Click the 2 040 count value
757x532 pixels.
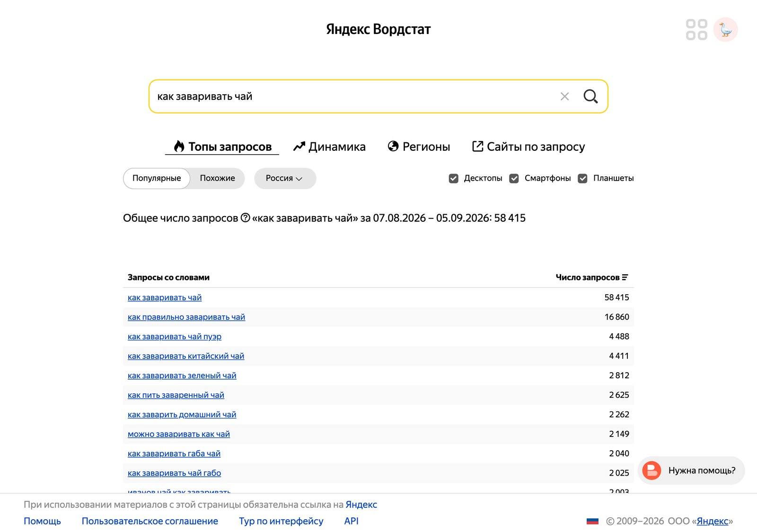[619, 454]
